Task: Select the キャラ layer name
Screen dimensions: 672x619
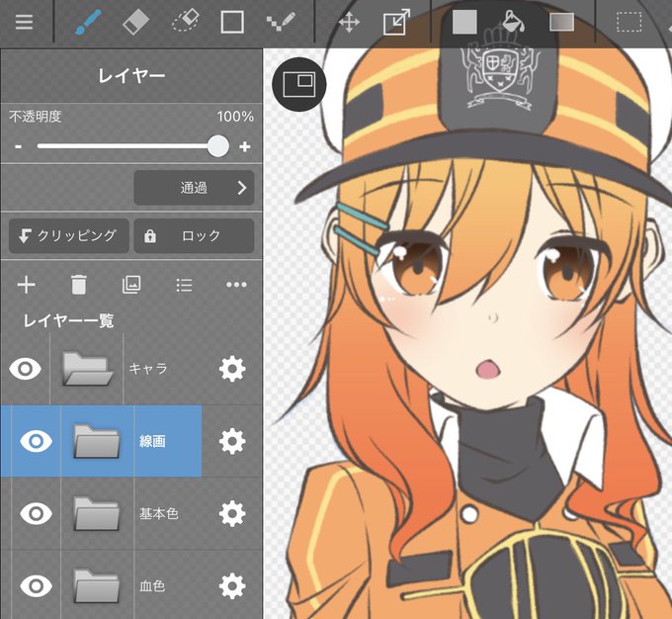Action: click(148, 369)
